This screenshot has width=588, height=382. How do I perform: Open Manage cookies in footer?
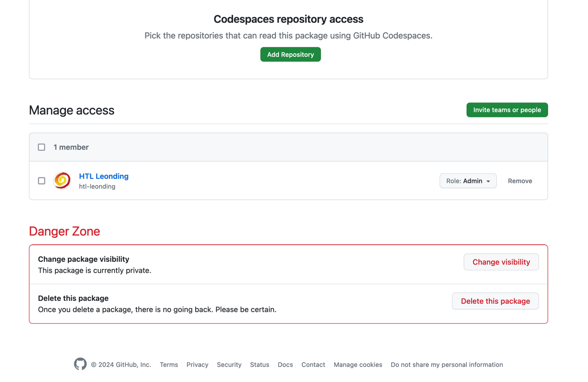coord(358,365)
